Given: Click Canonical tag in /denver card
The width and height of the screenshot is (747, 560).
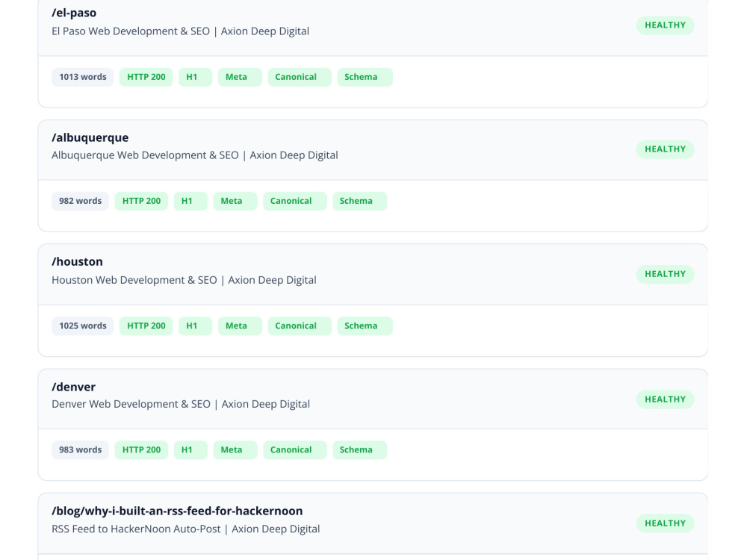Looking at the screenshot, I should 295,450.
